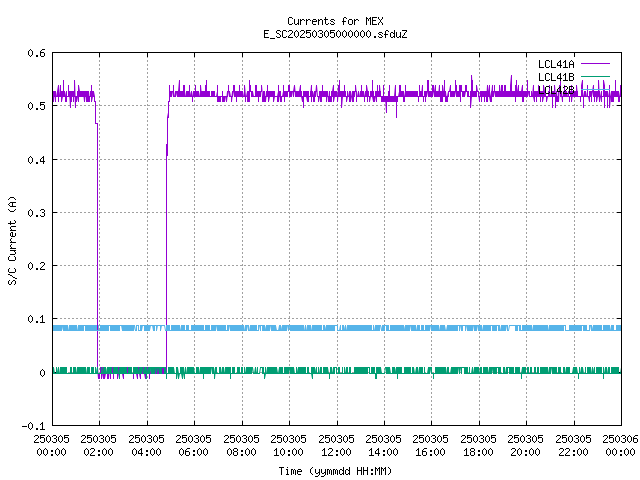Click the purple LCL41A legend line sample

pos(595,64)
